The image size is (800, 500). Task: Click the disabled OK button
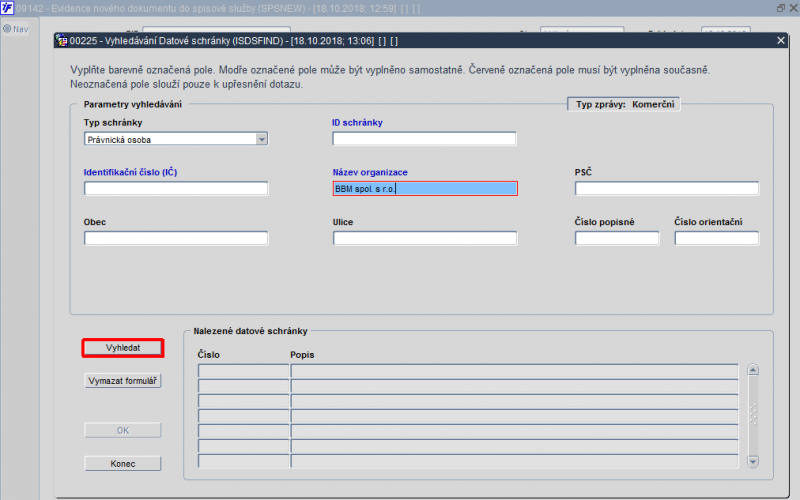(x=122, y=431)
